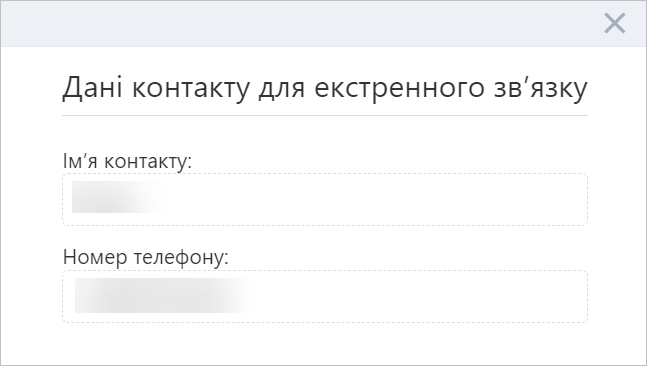Close the emergency contact dialog

click(614, 23)
